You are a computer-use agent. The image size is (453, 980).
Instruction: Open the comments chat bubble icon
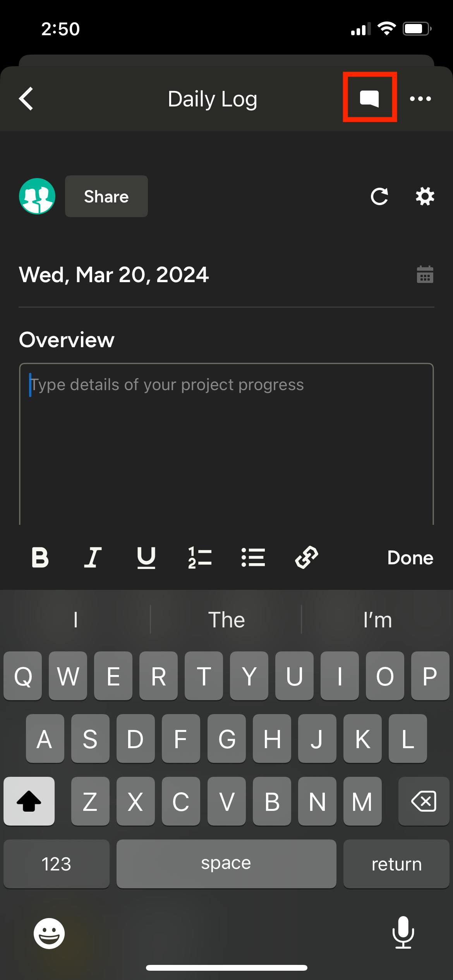(369, 98)
